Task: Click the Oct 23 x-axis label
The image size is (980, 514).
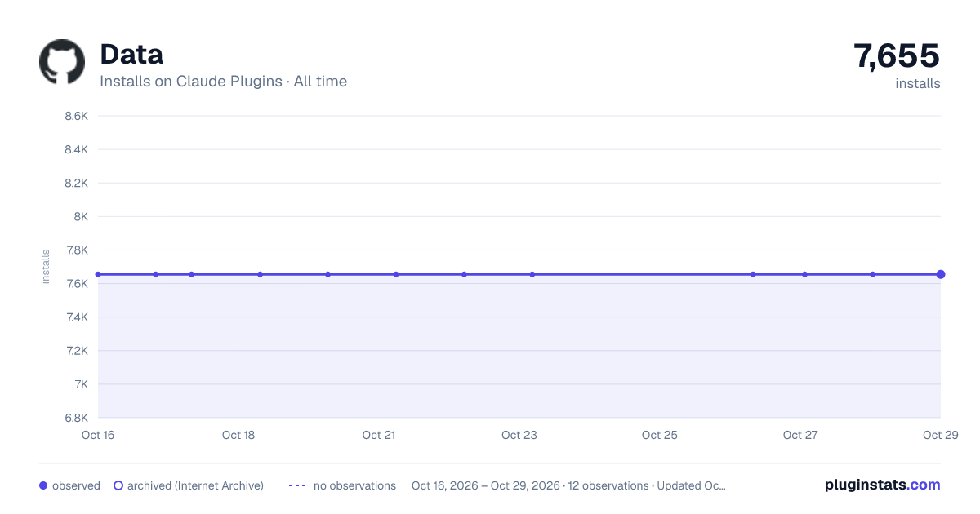Action: (x=519, y=435)
